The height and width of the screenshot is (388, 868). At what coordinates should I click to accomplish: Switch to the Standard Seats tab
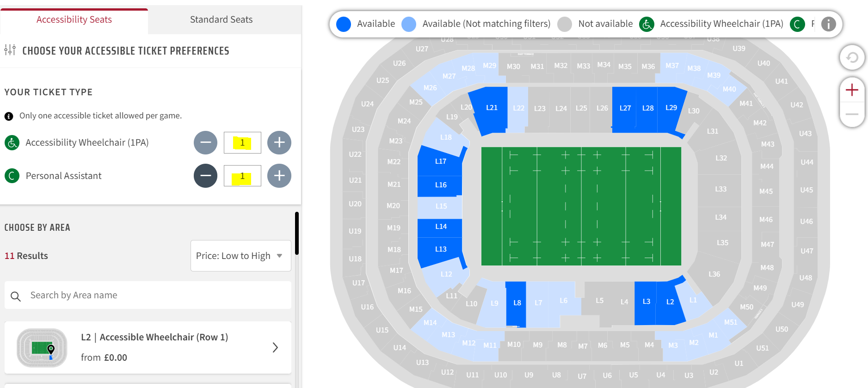pyautogui.click(x=221, y=19)
